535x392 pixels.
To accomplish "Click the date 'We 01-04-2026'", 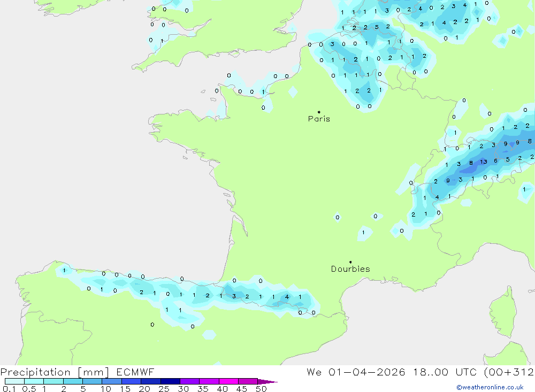I will click(356, 372).
